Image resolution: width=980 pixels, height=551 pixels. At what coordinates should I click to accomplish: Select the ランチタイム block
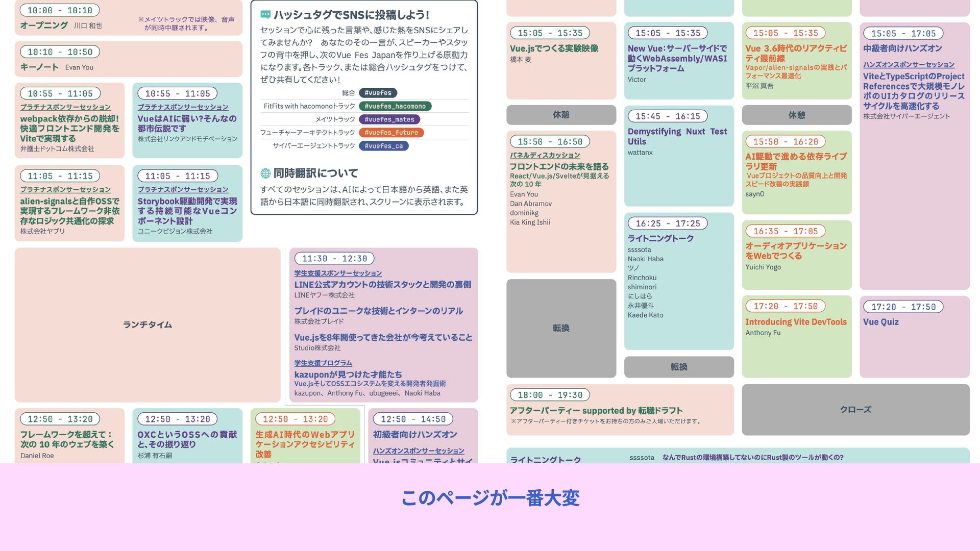tap(148, 324)
